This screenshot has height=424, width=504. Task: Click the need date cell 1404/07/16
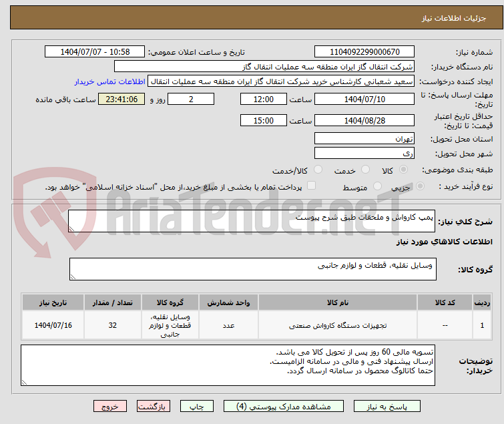(53, 325)
